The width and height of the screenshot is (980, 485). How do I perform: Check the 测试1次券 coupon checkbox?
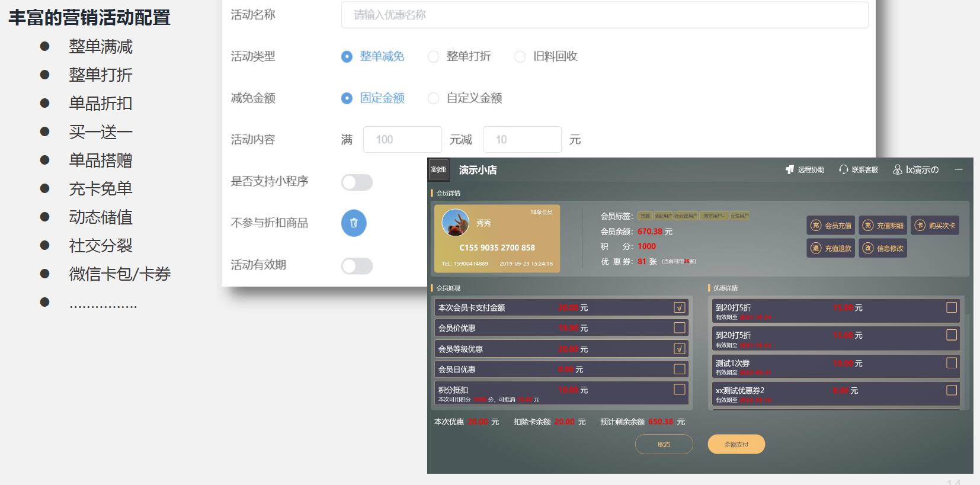(x=951, y=363)
